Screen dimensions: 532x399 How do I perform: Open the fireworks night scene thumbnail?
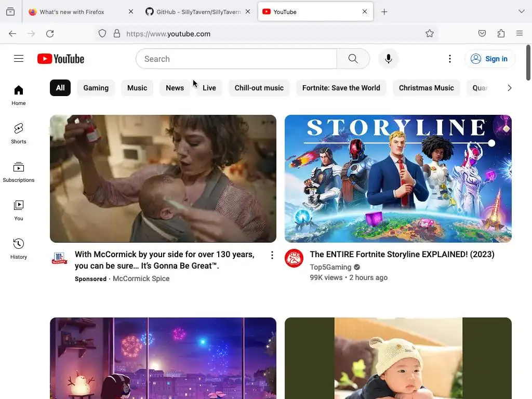point(163,358)
